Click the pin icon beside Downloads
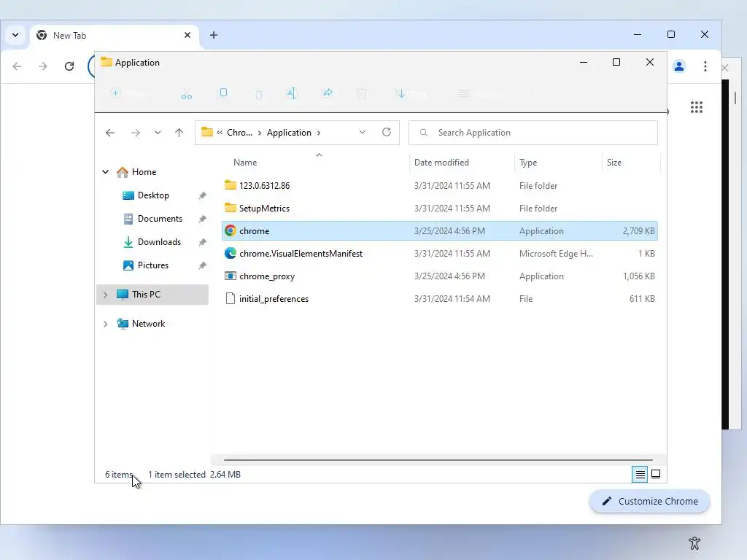Viewport: 747px width, 560px height. (203, 242)
